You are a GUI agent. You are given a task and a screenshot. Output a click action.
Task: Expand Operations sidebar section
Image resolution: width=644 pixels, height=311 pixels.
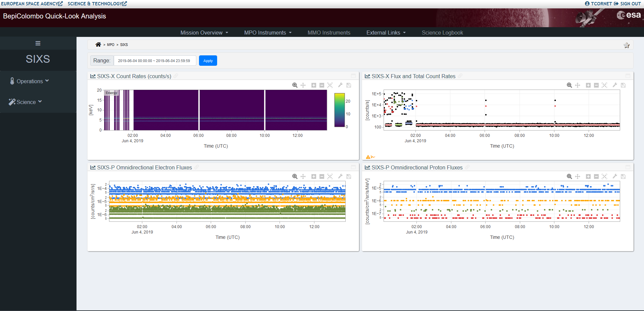click(x=30, y=81)
